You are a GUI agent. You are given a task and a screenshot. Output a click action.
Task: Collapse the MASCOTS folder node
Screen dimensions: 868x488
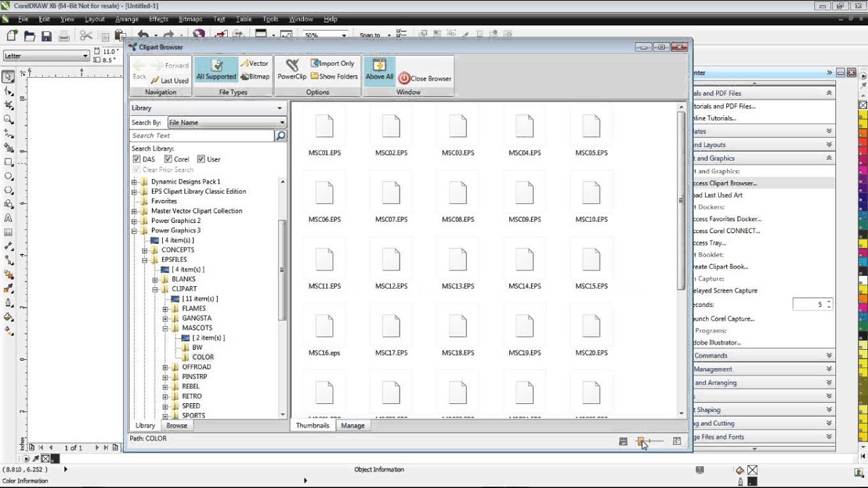(x=165, y=328)
